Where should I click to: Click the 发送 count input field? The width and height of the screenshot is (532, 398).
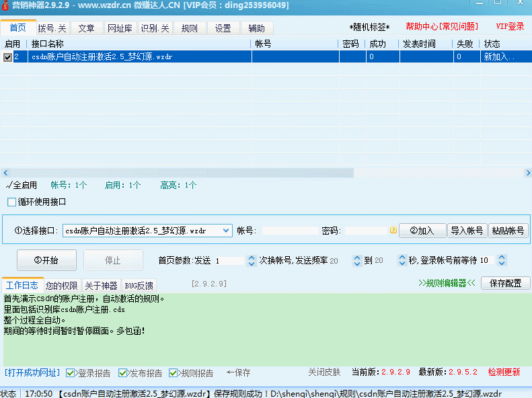[229, 261]
